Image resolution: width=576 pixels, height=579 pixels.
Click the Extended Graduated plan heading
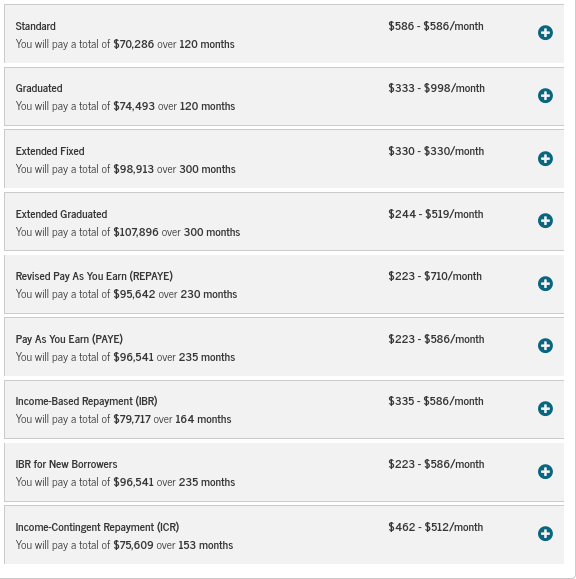(61, 214)
